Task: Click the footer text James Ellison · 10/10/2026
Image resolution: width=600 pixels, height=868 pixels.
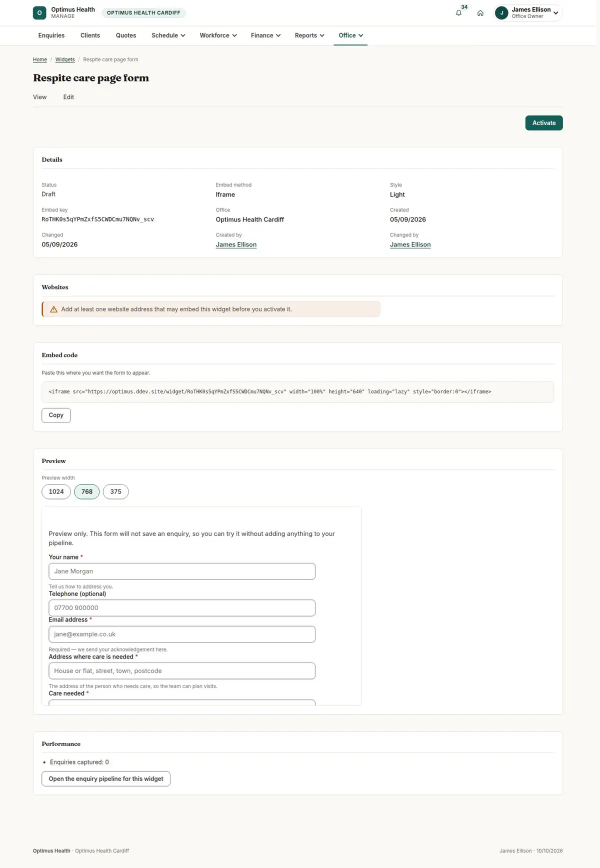Action: pyautogui.click(x=531, y=851)
